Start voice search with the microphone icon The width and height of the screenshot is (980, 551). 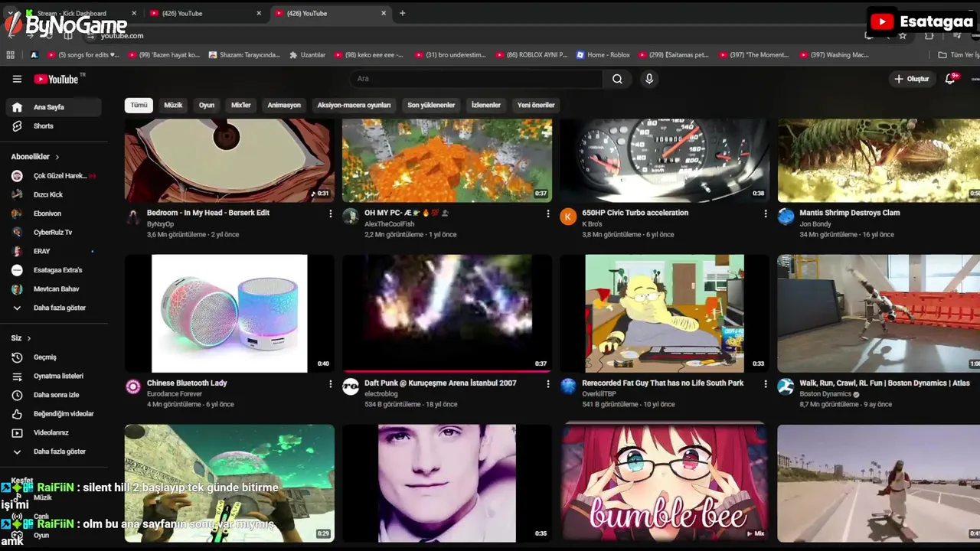[x=649, y=79]
